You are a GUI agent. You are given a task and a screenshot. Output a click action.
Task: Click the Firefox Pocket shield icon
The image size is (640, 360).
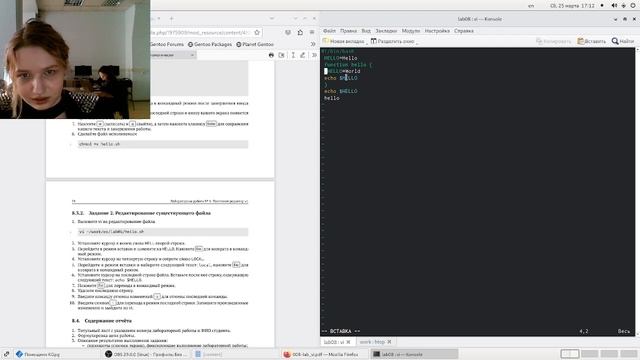[288, 32]
